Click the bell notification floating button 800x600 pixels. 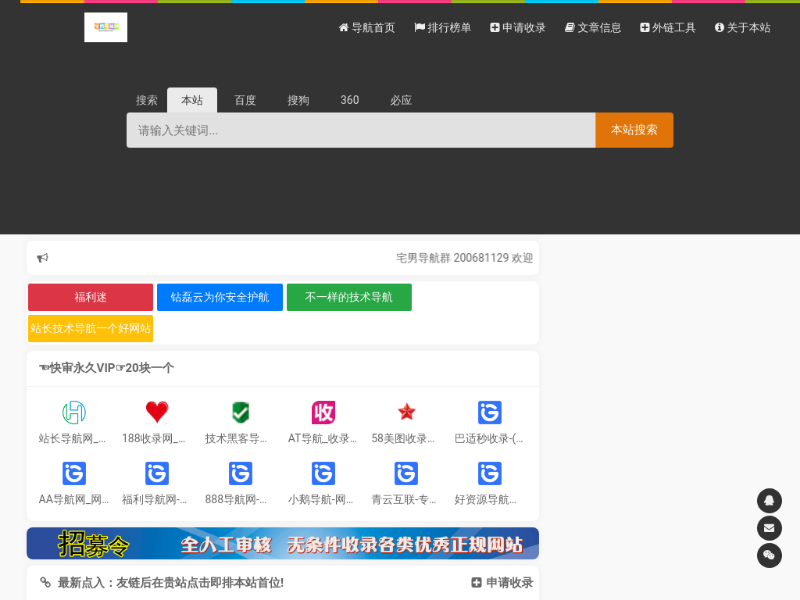[x=769, y=500]
